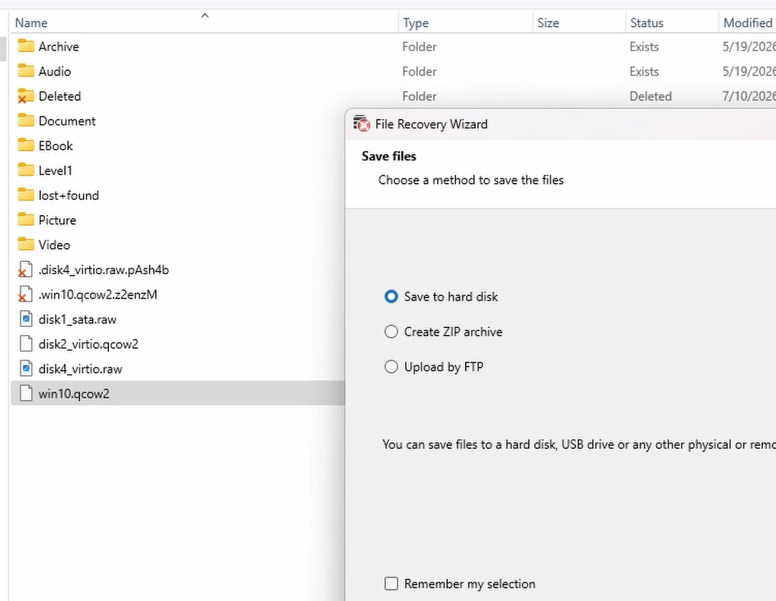Select the .disk4_virtio.raw.pAsh4b file name
This screenshot has width=776, height=601.
point(103,270)
